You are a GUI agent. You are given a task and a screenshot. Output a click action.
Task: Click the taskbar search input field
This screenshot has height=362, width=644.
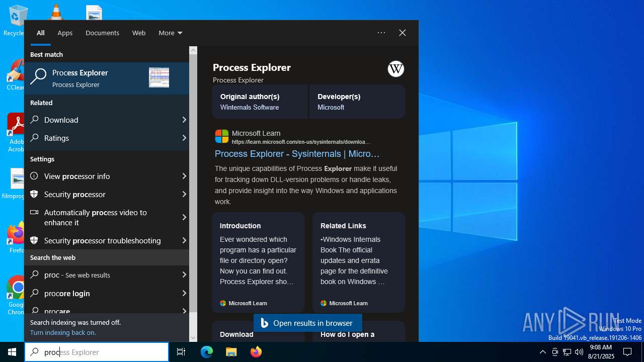pyautogui.click(x=97, y=352)
